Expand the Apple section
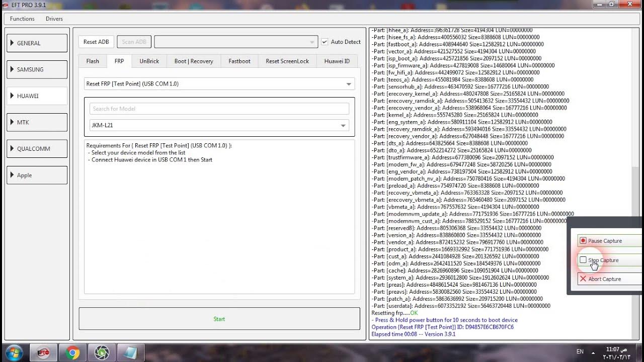This screenshot has width=644, height=362. pyautogui.click(x=37, y=175)
